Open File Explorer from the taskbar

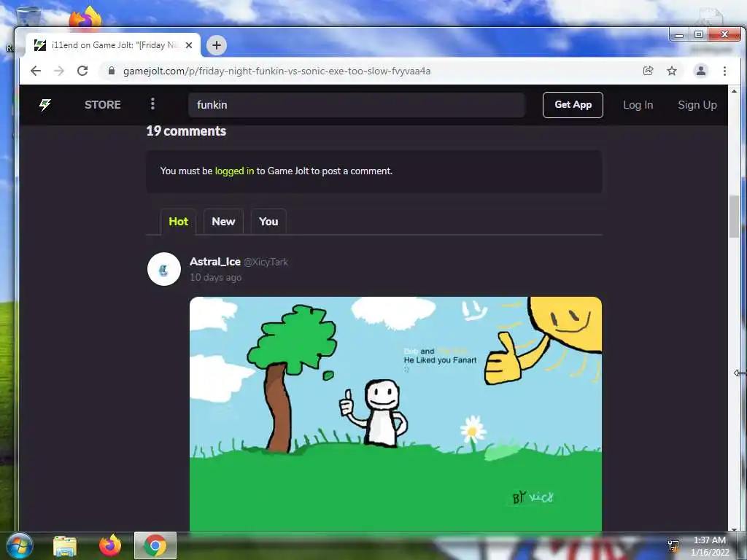click(65, 545)
